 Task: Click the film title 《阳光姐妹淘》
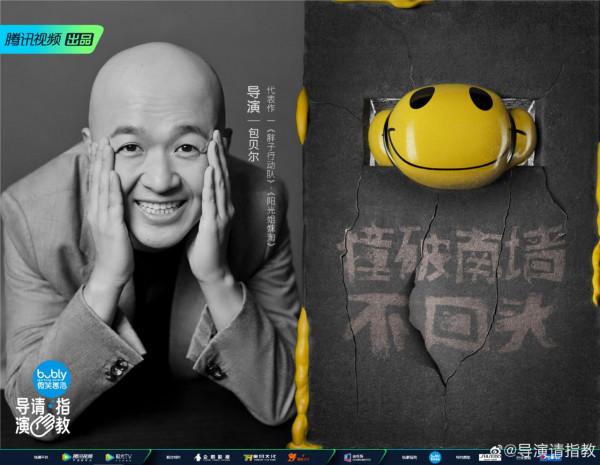(x=271, y=219)
